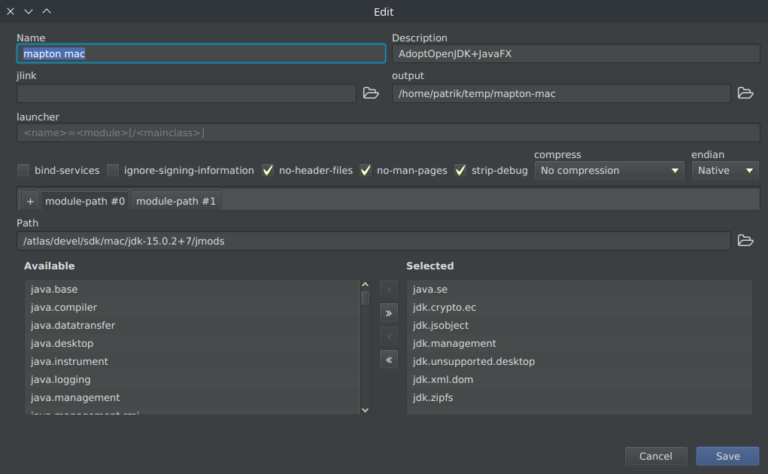768x474 pixels.
Task: Enable the bind-services checkbox
Action: click(x=24, y=170)
